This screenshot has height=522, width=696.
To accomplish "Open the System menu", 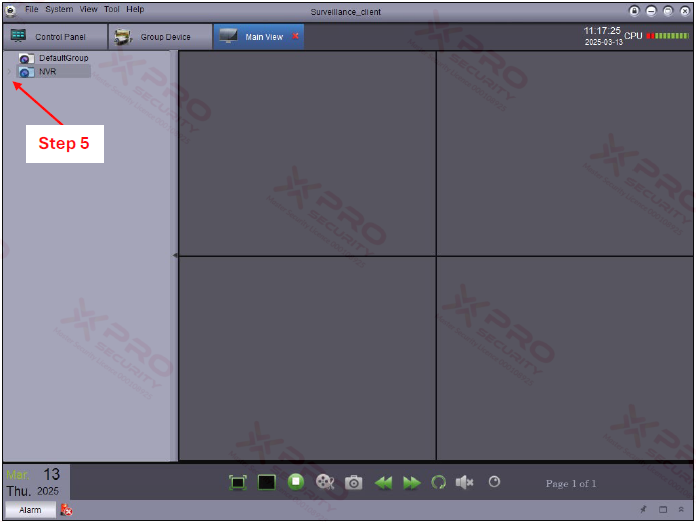I will point(59,9).
